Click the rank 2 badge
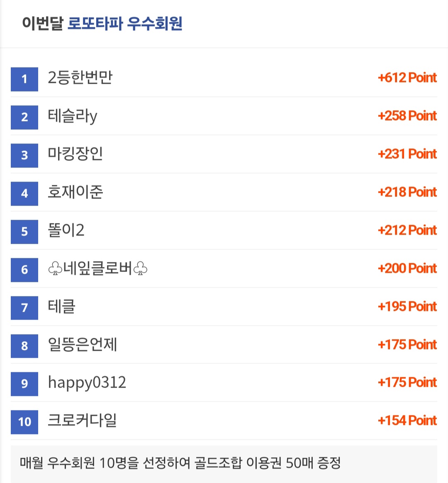This screenshot has height=483, width=448. click(24, 117)
